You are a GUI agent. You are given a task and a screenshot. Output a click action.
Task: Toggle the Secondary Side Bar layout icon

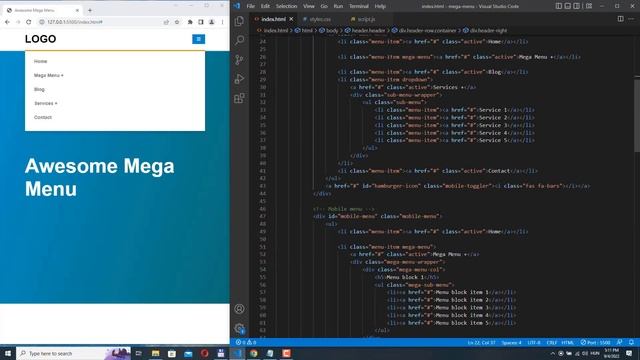point(576,6)
